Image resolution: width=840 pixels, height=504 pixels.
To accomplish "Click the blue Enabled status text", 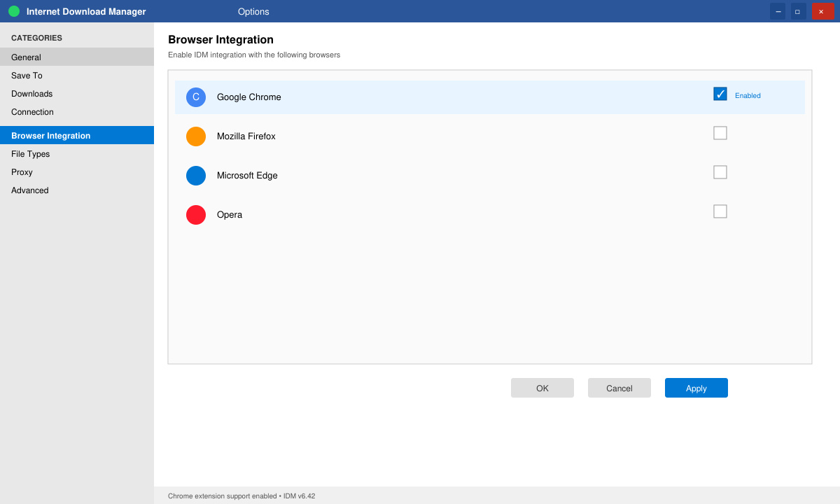I will coord(748,96).
